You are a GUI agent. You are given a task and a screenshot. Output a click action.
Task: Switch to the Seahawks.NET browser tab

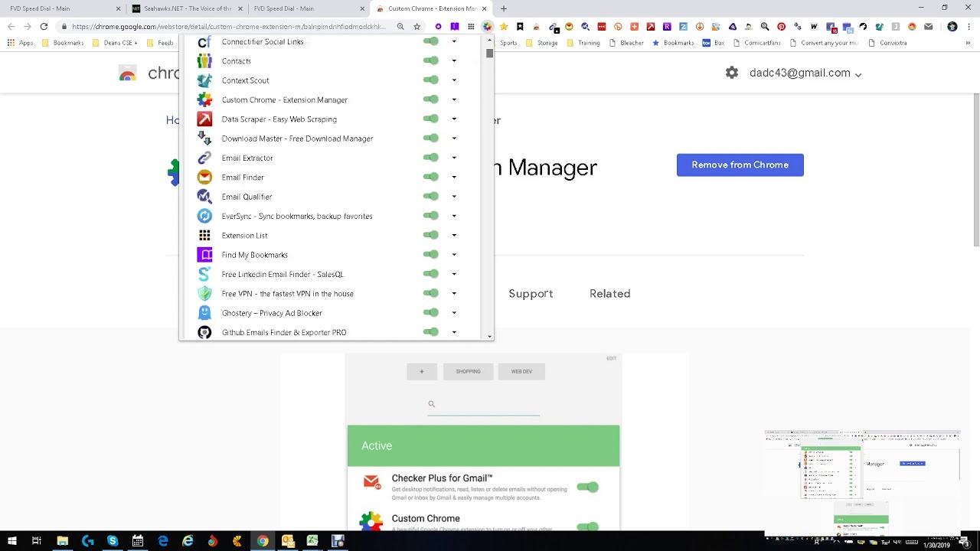pyautogui.click(x=188, y=8)
